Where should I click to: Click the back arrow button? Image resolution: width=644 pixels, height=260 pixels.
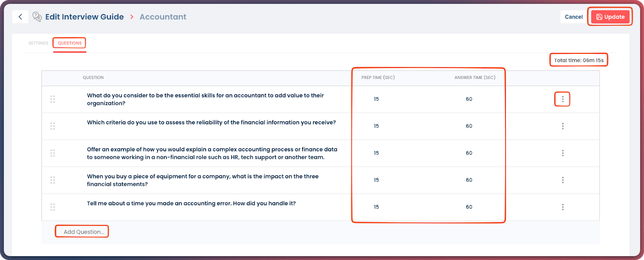coord(20,17)
